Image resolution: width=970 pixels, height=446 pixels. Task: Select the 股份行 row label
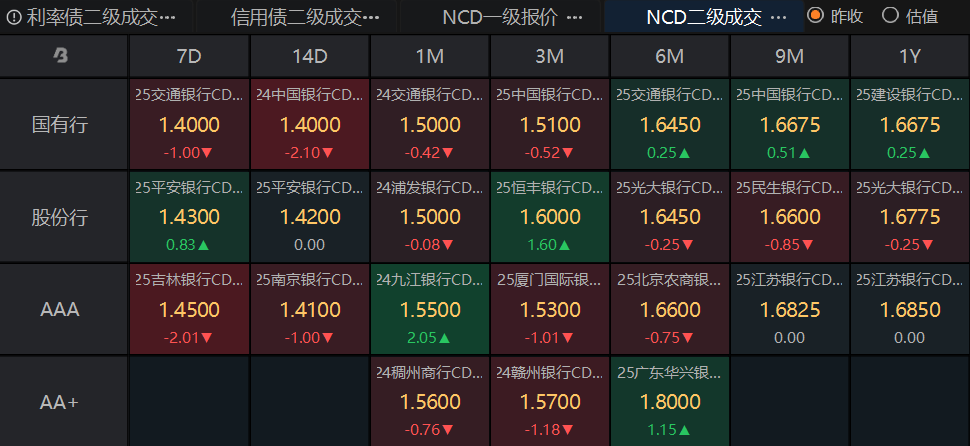click(x=60, y=217)
